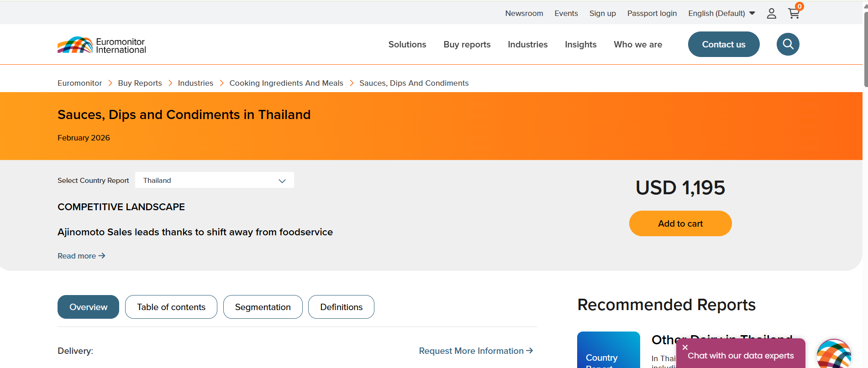868x368 pixels.
Task: Click the COMPETITIVE LANDSCAPE heading
Action: pos(121,207)
